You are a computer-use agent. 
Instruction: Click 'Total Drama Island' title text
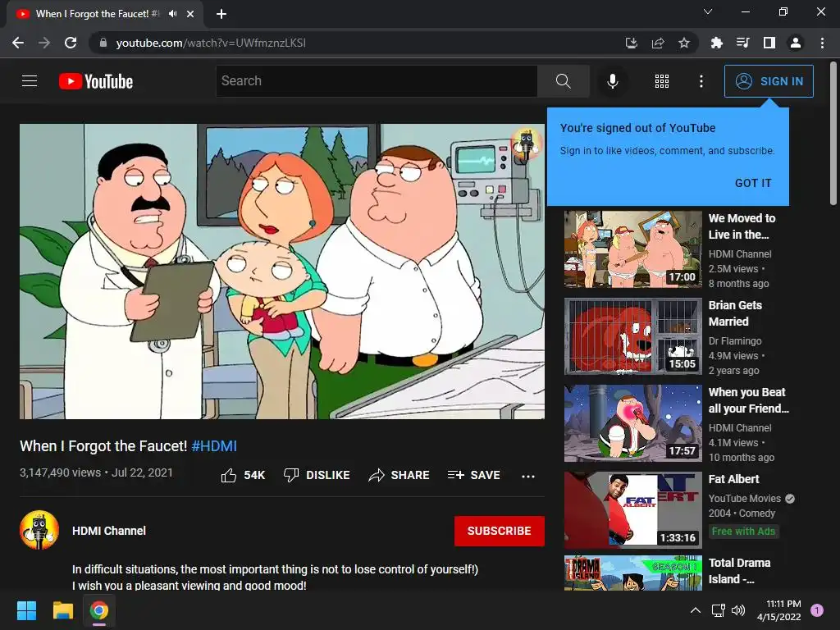pyautogui.click(x=739, y=571)
